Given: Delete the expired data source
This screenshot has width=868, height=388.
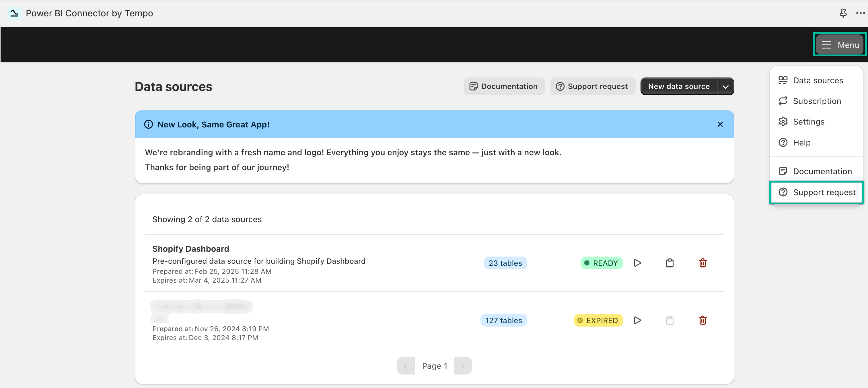Looking at the screenshot, I should [x=702, y=320].
